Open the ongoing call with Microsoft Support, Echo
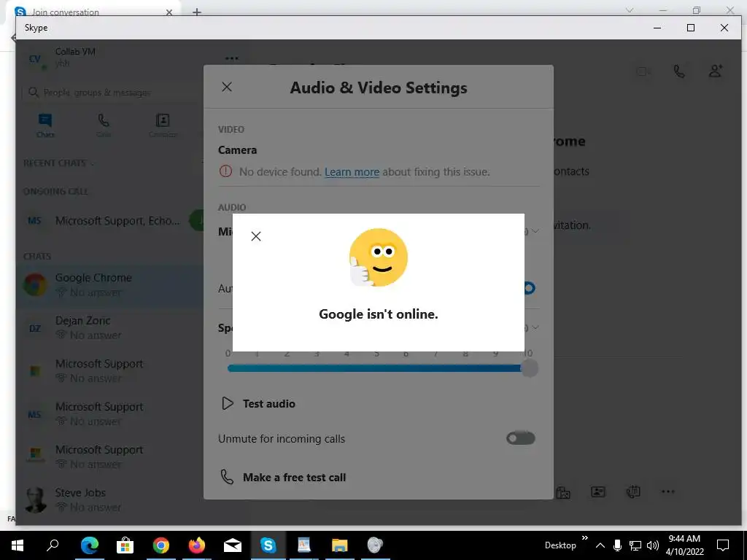 [109, 221]
